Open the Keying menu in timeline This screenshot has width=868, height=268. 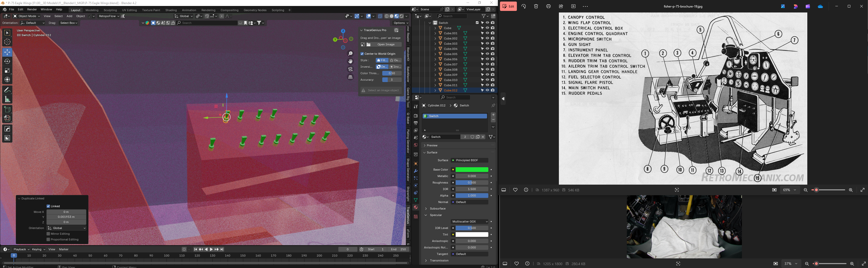38,250
